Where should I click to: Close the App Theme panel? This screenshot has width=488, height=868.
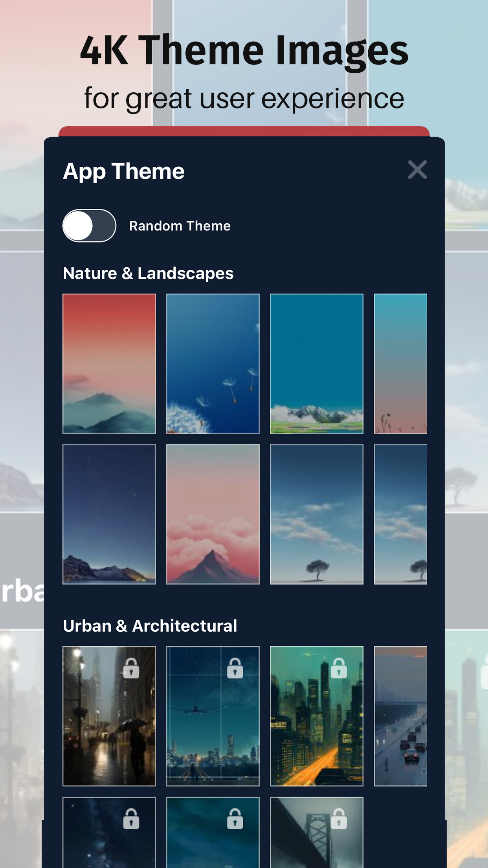[x=417, y=170]
